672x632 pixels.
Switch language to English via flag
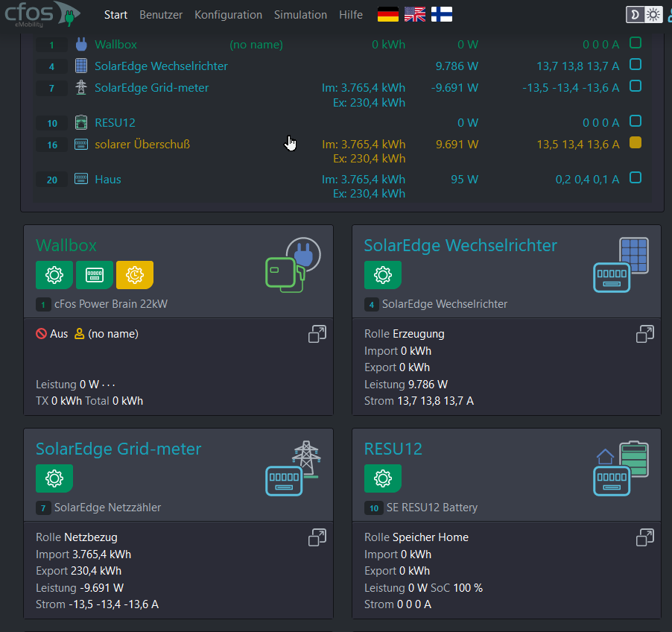pyautogui.click(x=415, y=15)
